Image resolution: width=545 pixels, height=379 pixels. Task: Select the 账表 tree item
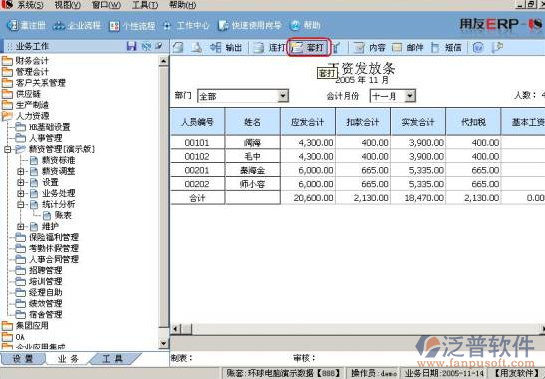[x=63, y=216]
